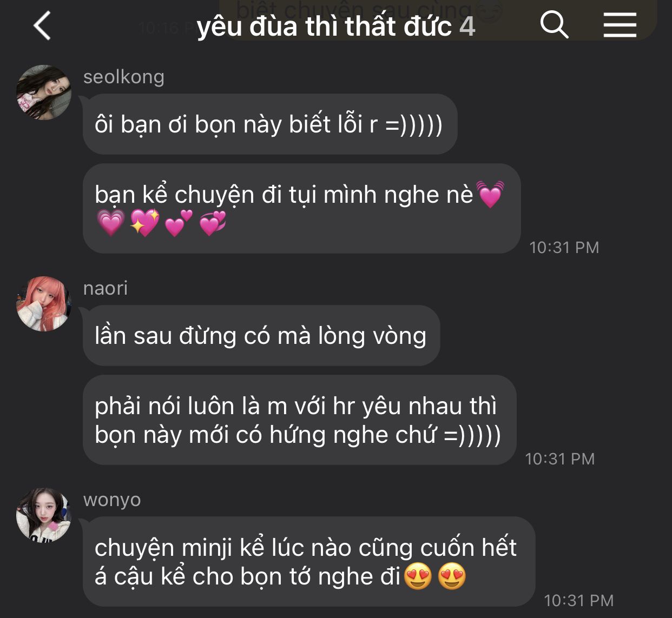Tap the seolkong username label
The height and width of the screenshot is (618, 672).
124,77
